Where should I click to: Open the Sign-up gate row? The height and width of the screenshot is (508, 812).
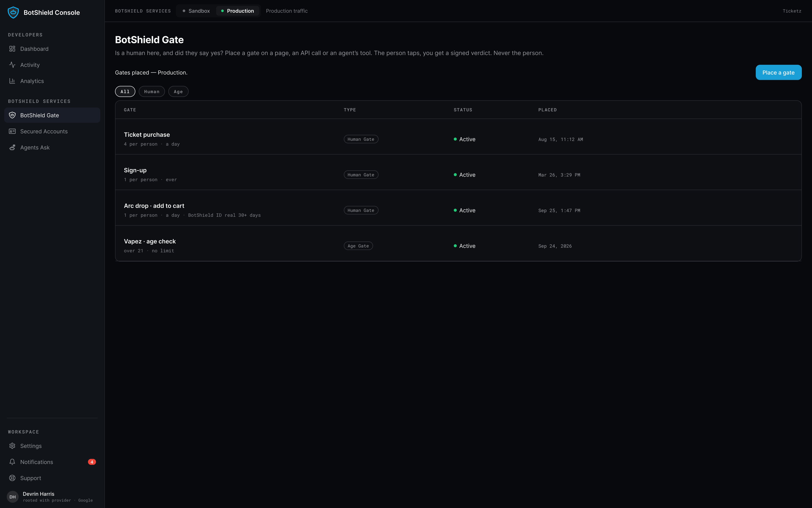pos(458,172)
